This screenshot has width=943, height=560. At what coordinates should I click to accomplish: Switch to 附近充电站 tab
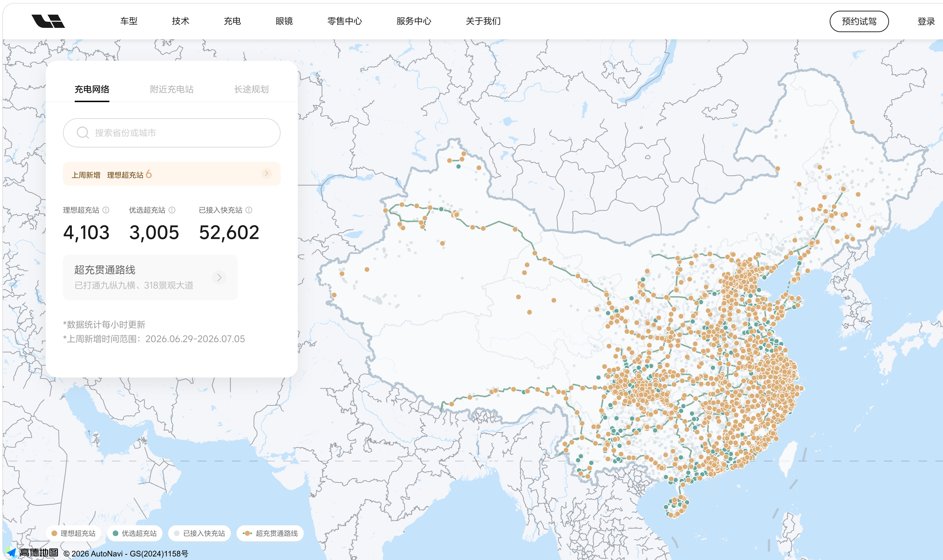(x=172, y=89)
